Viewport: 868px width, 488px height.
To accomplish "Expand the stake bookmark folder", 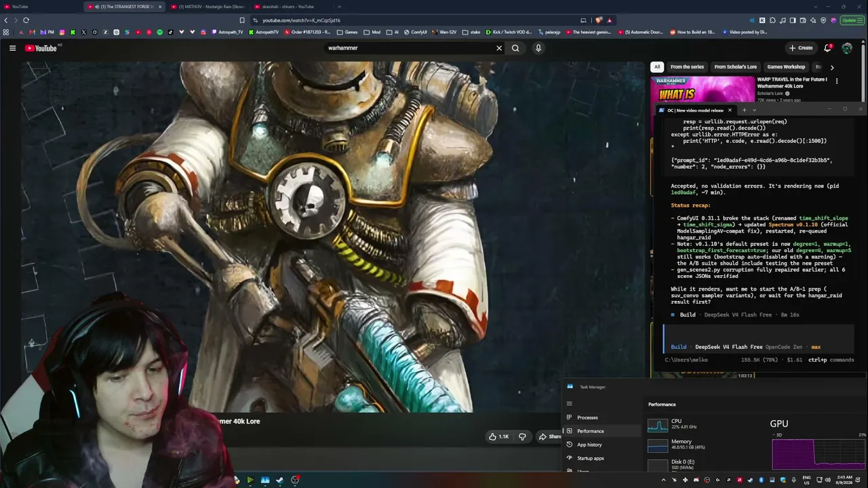I will [471, 32].
